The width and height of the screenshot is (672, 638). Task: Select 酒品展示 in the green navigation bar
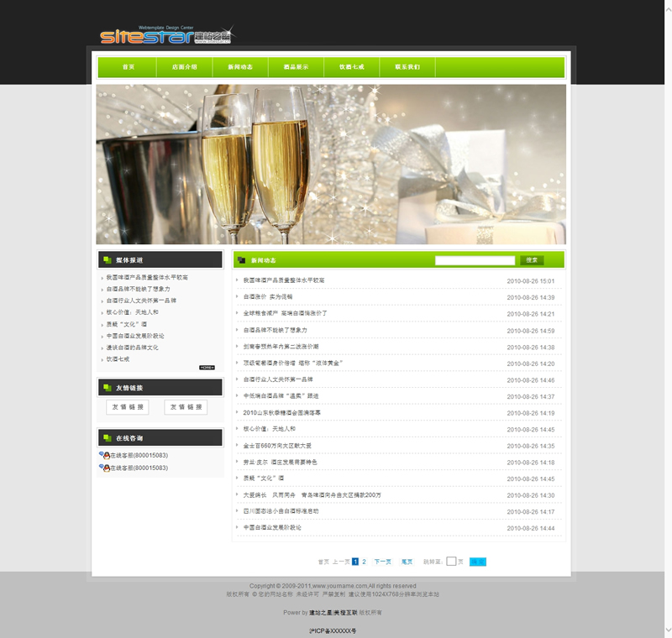coord(296,67)
